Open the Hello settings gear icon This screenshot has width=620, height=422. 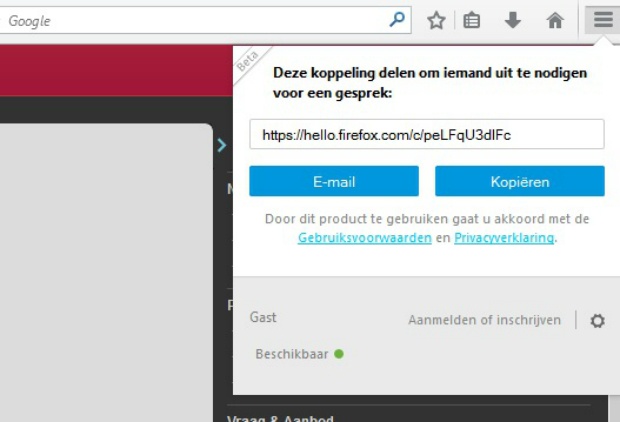tap(597, 320)
